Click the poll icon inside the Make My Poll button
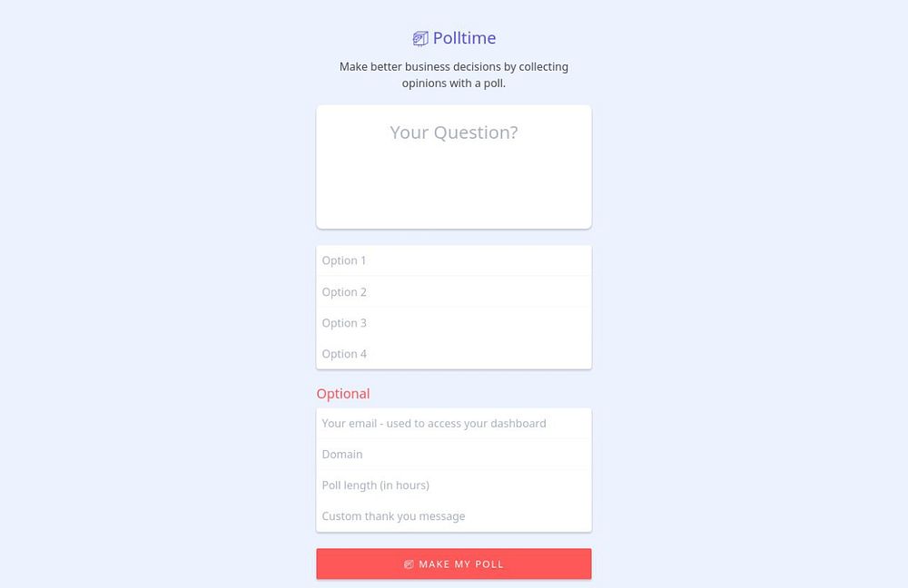 click(x=409, y=564)
